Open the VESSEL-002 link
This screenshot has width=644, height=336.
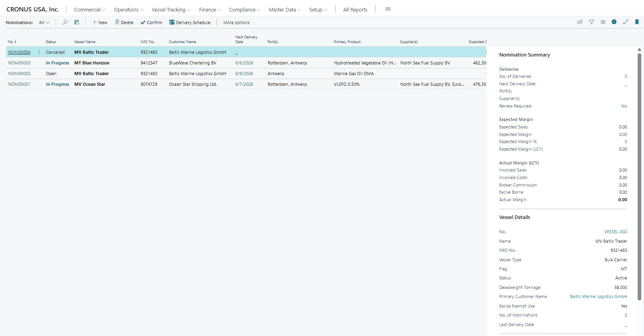tap(616, 232)
